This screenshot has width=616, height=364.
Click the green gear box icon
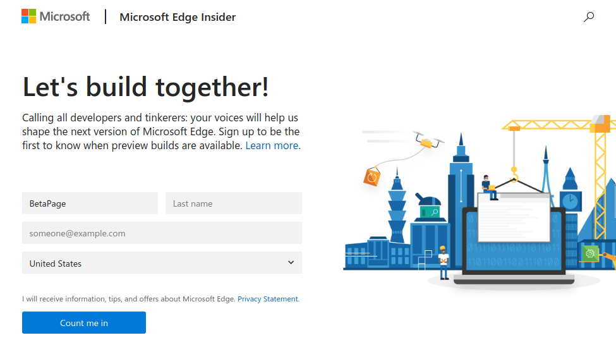click(x=589, y=253)
